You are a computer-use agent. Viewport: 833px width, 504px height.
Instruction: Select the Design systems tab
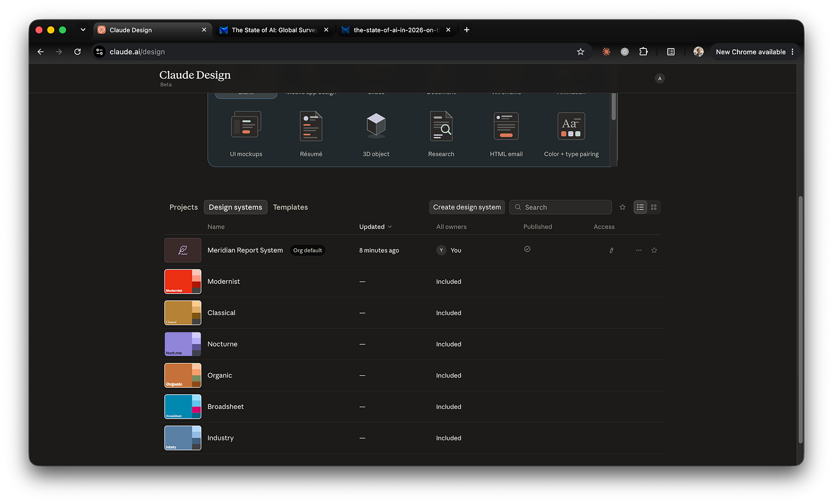pos(236,207)
